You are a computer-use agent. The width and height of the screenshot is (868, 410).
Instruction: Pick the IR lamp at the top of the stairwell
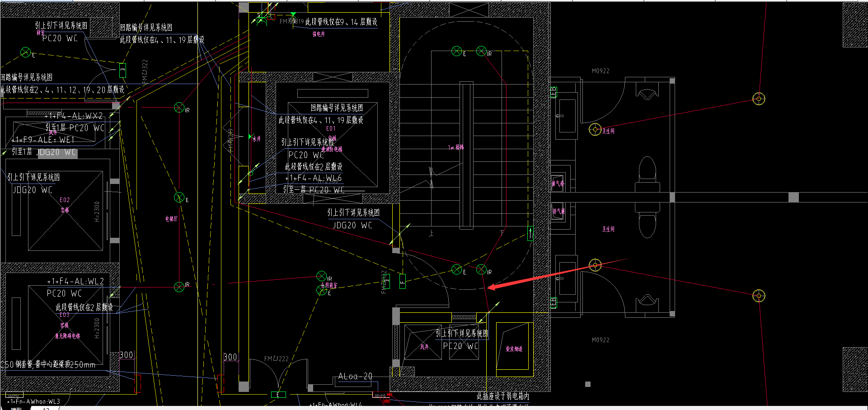(x=482, y=51)
